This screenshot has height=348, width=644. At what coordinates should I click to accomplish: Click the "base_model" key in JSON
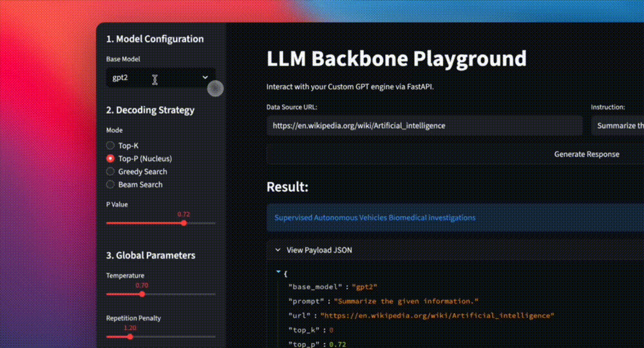tap(315, 287)
